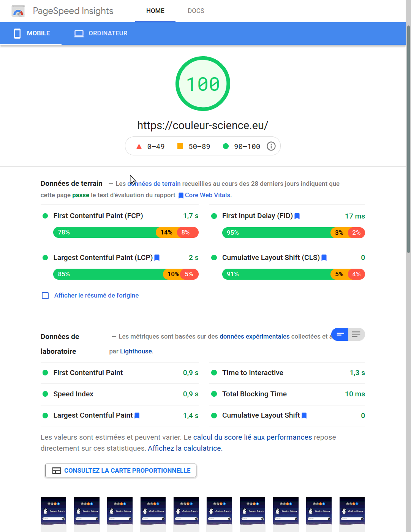Click the '10 ms' Total Blocking Time value
The height and width of the screenshot is (532, 411).
pyautogui.click(x=355, y=394)
